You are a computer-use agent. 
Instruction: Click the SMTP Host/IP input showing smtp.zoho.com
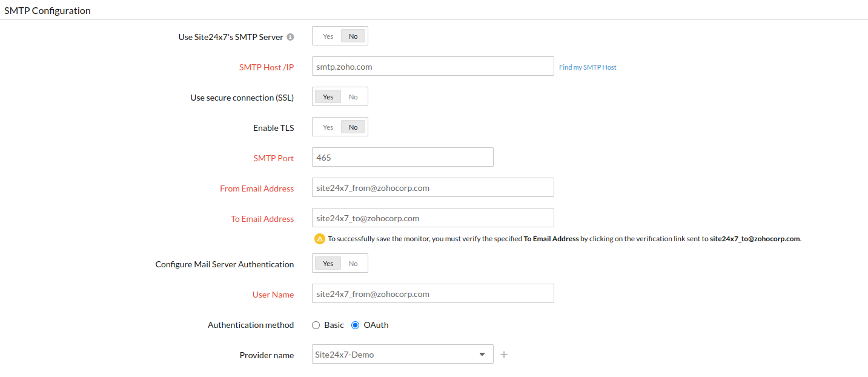point(432,66)
